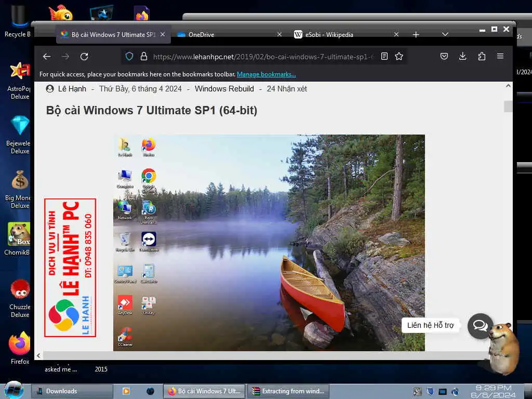
Task: Click the lehanhpc.net URL address field
Action: coord(262,57)
